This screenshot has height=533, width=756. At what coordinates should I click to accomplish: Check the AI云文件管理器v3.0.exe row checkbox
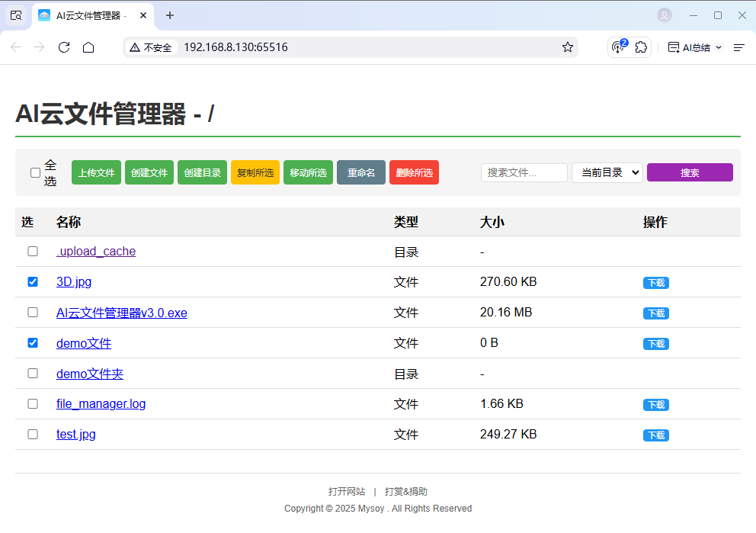(x=33, y=312)
